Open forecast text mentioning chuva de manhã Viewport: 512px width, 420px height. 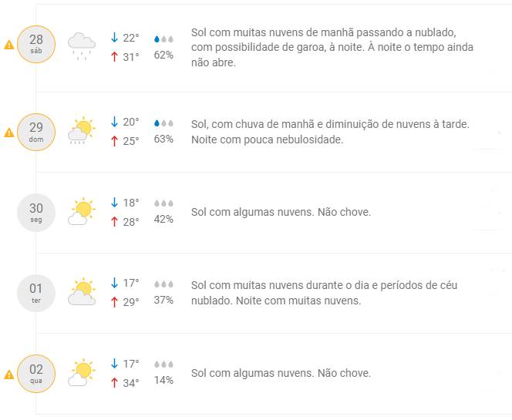pyautogui.click(x=330, y=132)
